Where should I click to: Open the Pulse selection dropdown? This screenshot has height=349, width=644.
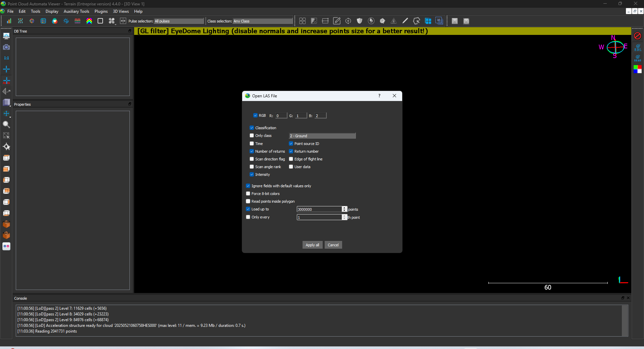coord(179,21)
